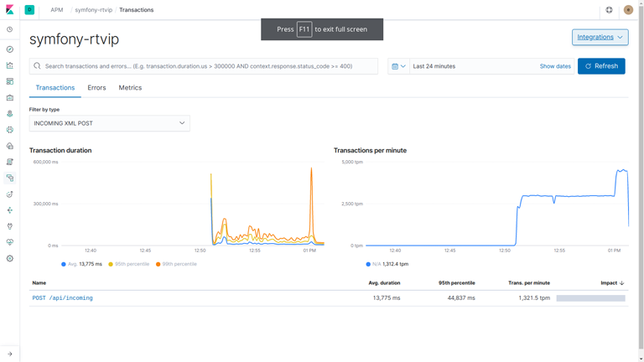This screenshot has width=644, height=362.
Task: Open Maps icon in sidebar
Action: point(10,114)
